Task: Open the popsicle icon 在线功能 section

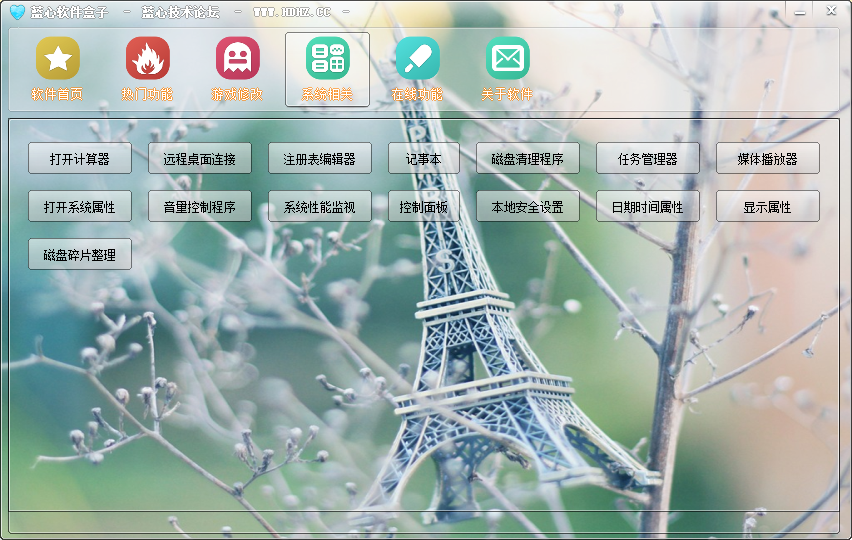Action: tap(417, 59)
